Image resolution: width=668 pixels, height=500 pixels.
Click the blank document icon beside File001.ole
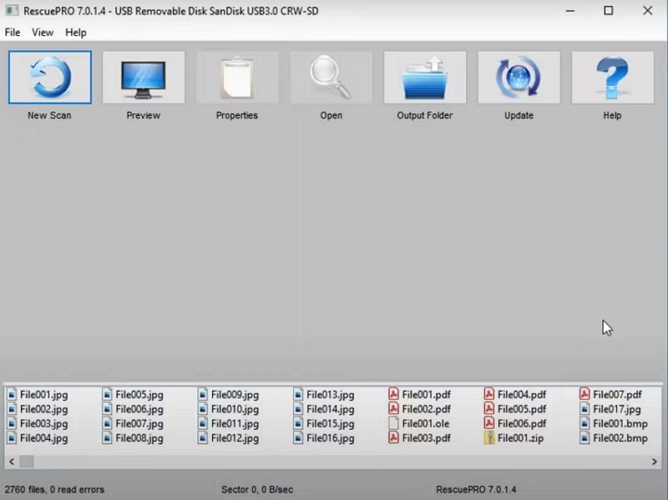[394, 423]
